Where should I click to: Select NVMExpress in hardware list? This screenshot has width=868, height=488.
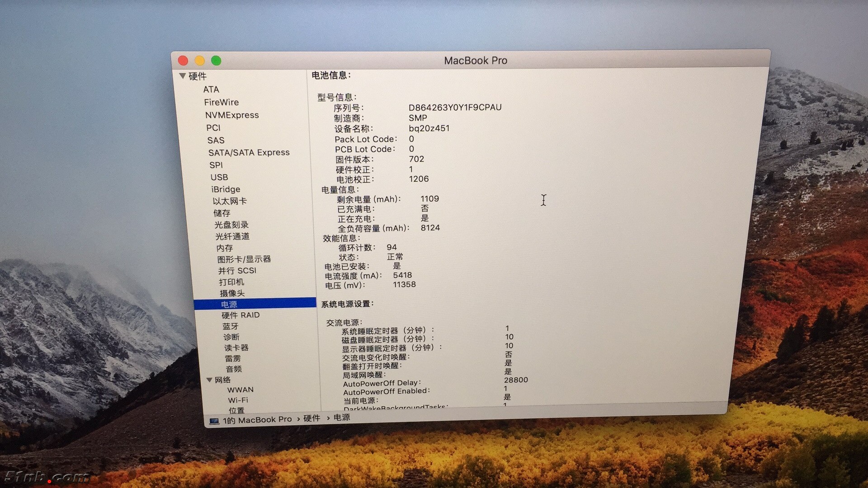pyautogui.click(x=232, y=115)
